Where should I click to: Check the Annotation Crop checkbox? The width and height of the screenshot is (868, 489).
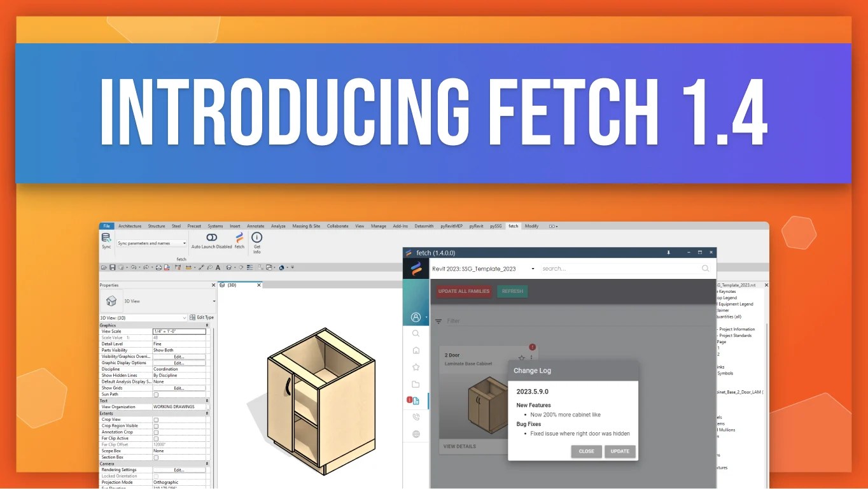coord(156,432)
